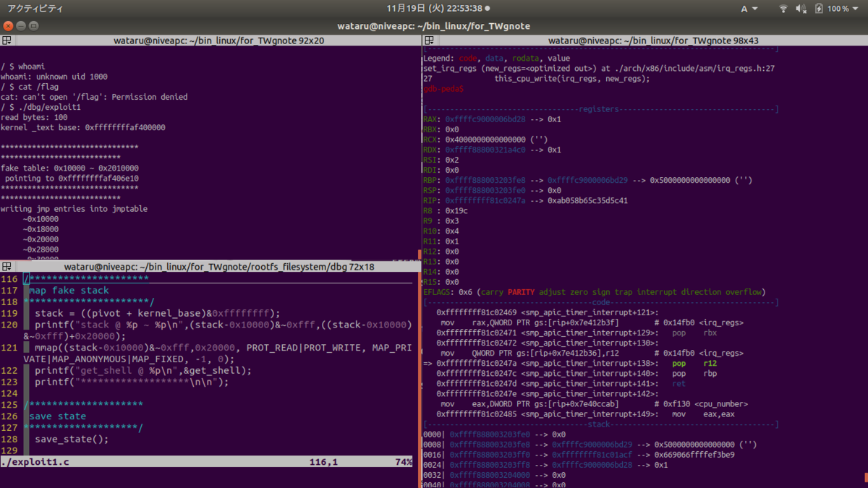The height and width of the screenshot is (488, 868).
Task: Click line 119 with 'stack = ((pivot + kernel_base)'
Action: (157, 313)
